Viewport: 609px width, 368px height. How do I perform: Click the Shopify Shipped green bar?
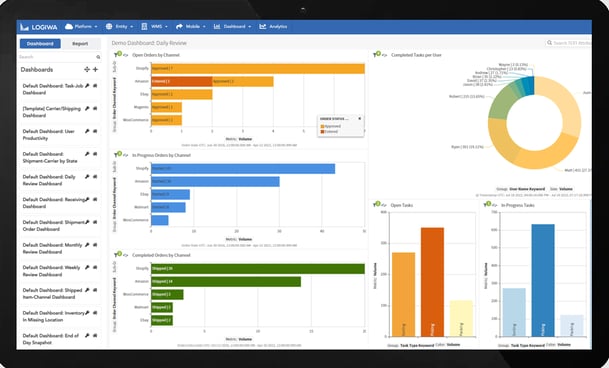258,269
